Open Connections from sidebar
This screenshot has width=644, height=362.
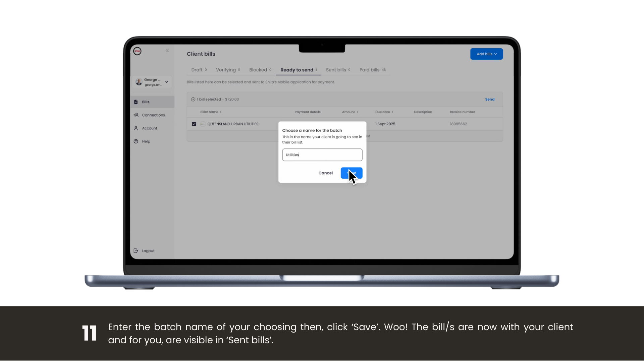(153, 115)
